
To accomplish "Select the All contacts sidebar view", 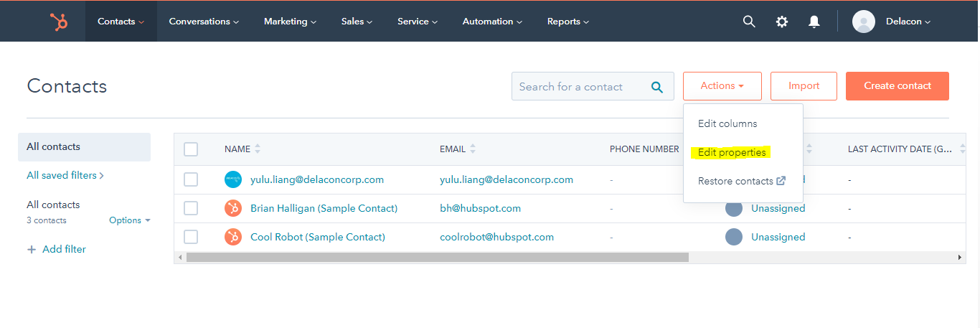I will [x=84, y=147].
